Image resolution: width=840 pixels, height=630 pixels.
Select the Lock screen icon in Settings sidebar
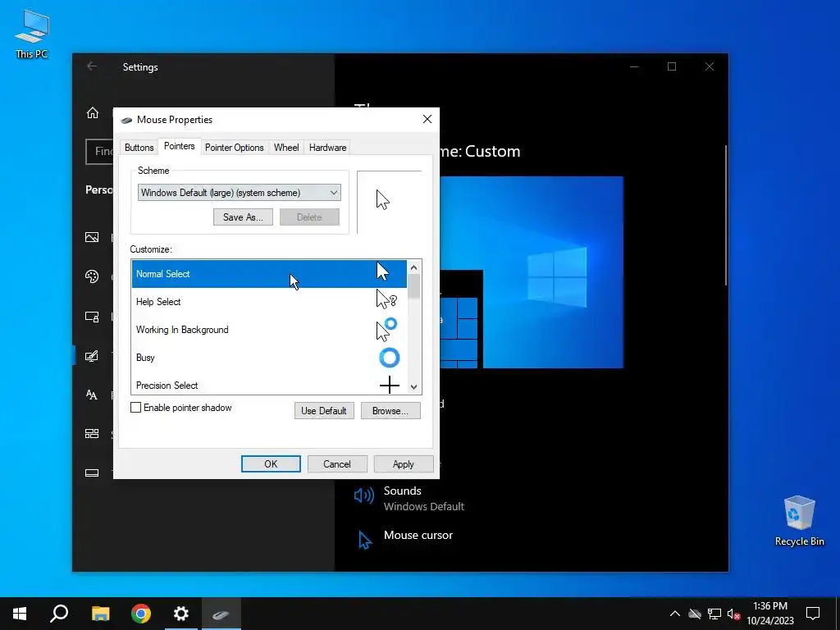point(92,317)
